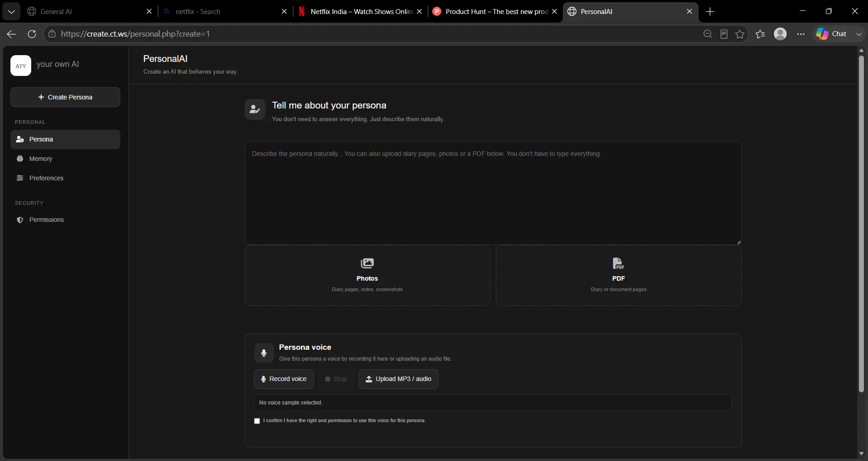Click the zoom magnifier icon in address bar
This screenshot has width=868, height=461.
tap(708, 34)
